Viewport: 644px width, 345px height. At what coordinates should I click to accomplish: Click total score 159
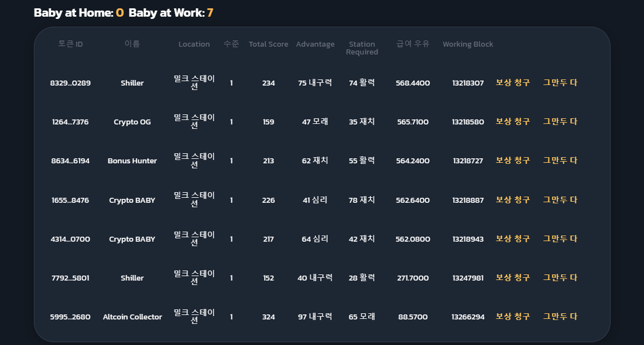click(268, 122)
